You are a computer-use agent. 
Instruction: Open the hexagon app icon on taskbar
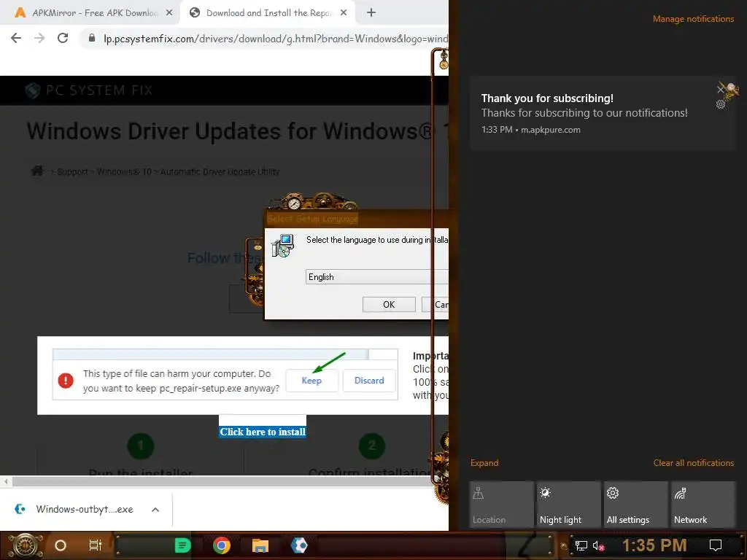coord(299,545)
